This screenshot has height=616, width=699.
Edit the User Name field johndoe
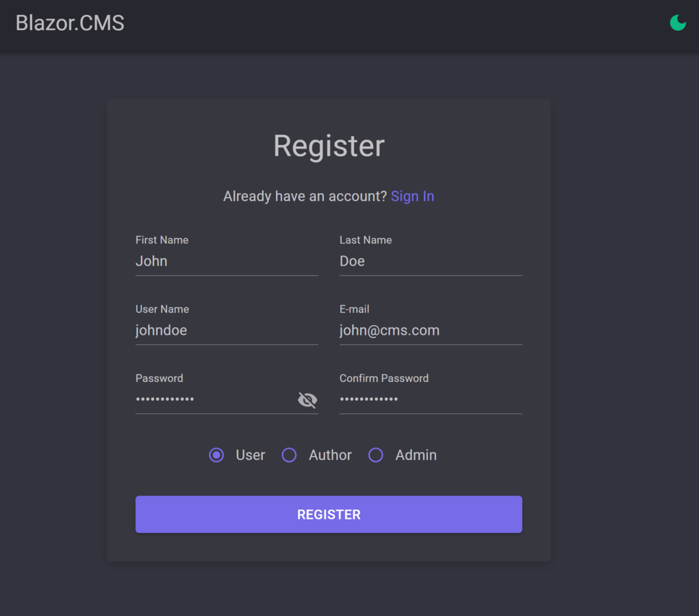226,331
